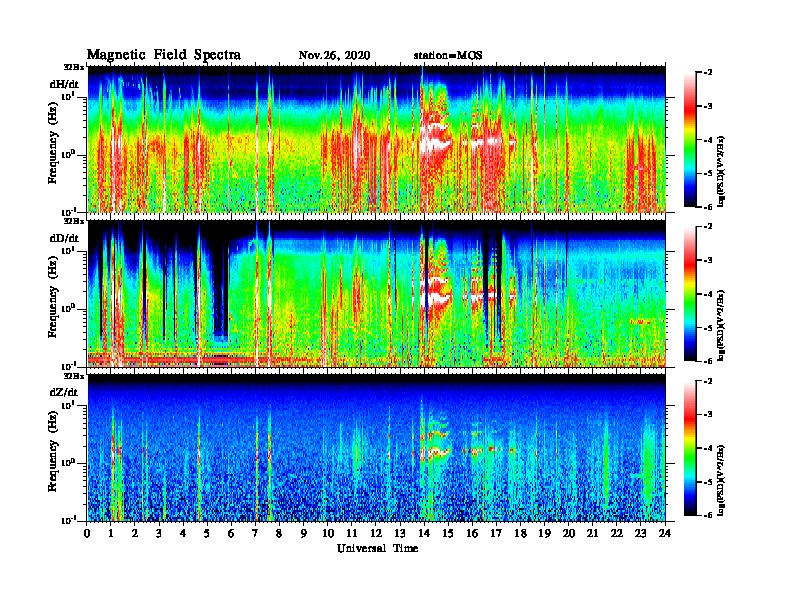Screen dimensions: 792x612
Task: Click hour "16" on the time axis
Action: click(472, 533)
